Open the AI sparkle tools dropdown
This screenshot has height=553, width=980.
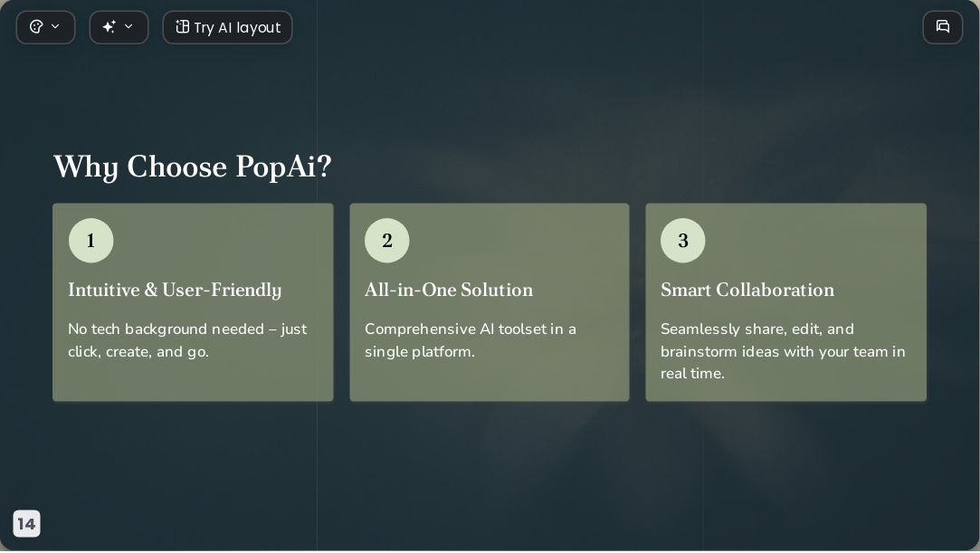tap(119, 27)
